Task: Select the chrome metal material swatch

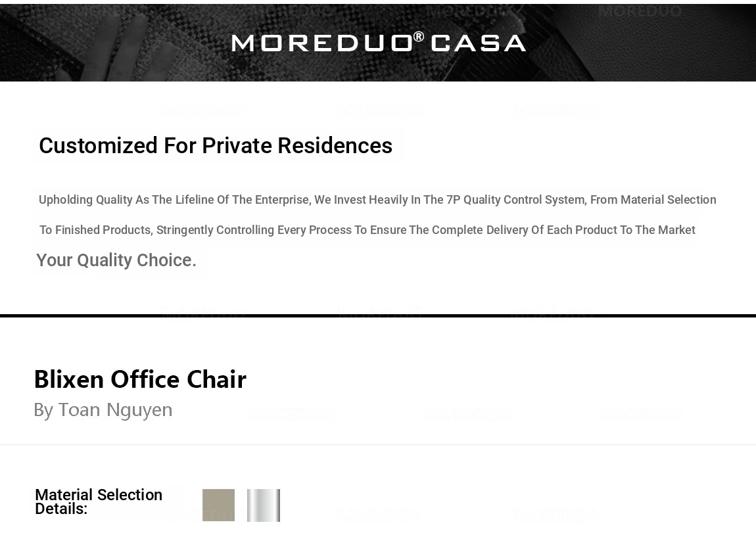Action: (264, 505)
